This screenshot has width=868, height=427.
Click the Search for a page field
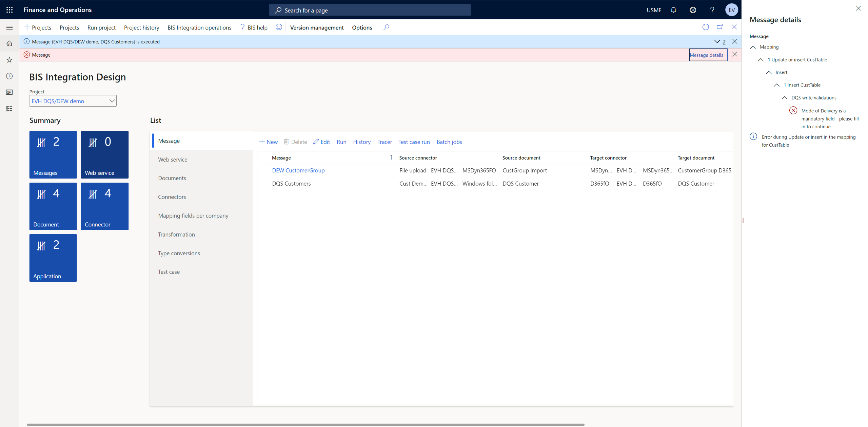[370, 10]
